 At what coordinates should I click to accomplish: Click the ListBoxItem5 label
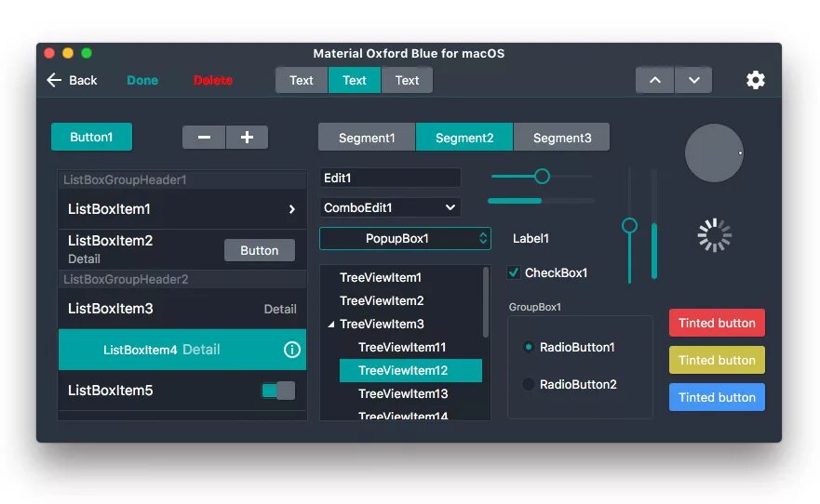[111, 391]
